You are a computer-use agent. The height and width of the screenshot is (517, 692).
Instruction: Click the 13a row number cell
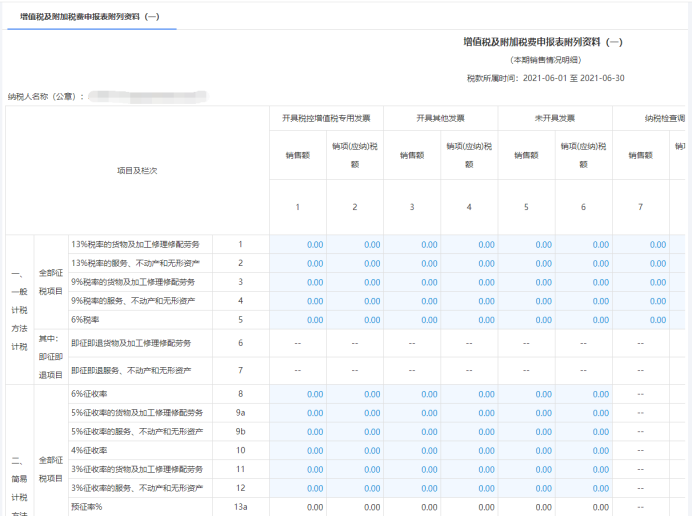(241, 507)
